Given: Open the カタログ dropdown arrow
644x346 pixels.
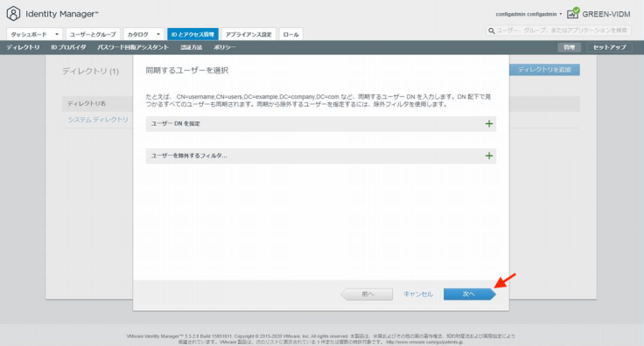Looking at the screenshot, I should click(x=158, y=34).
